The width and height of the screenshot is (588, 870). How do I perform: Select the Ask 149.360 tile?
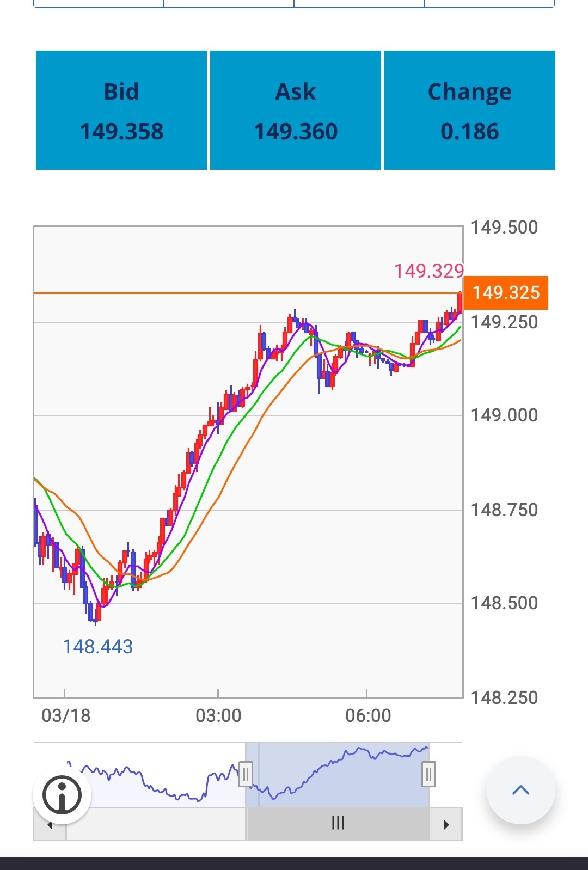point(296,111)
